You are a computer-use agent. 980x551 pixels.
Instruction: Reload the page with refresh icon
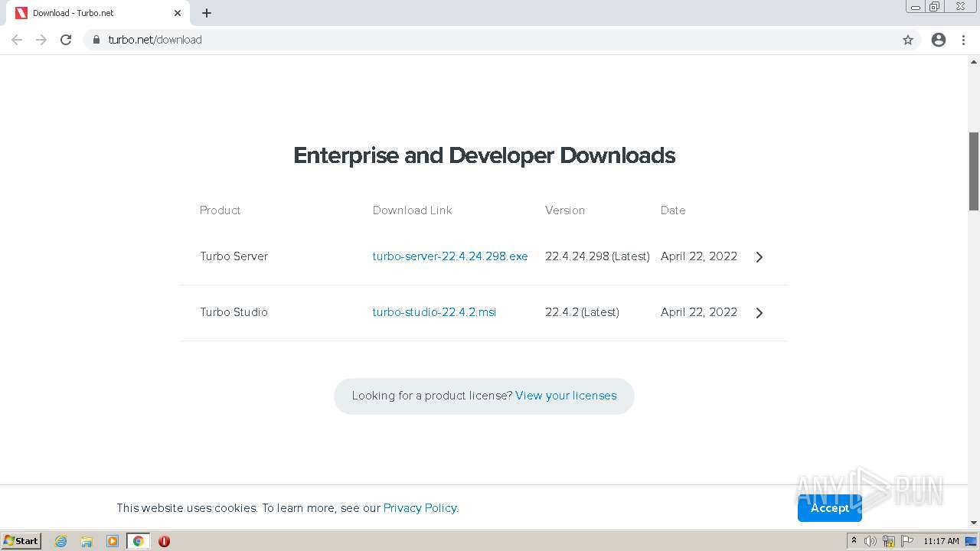(x=66, y=40)
